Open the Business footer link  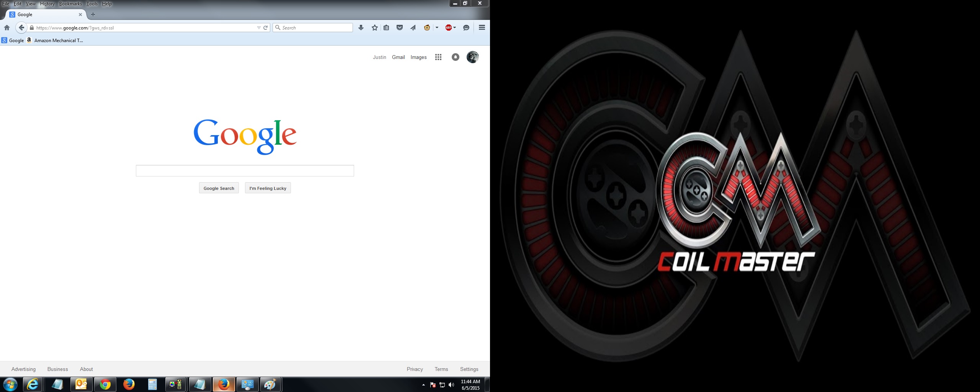point(58,369)
